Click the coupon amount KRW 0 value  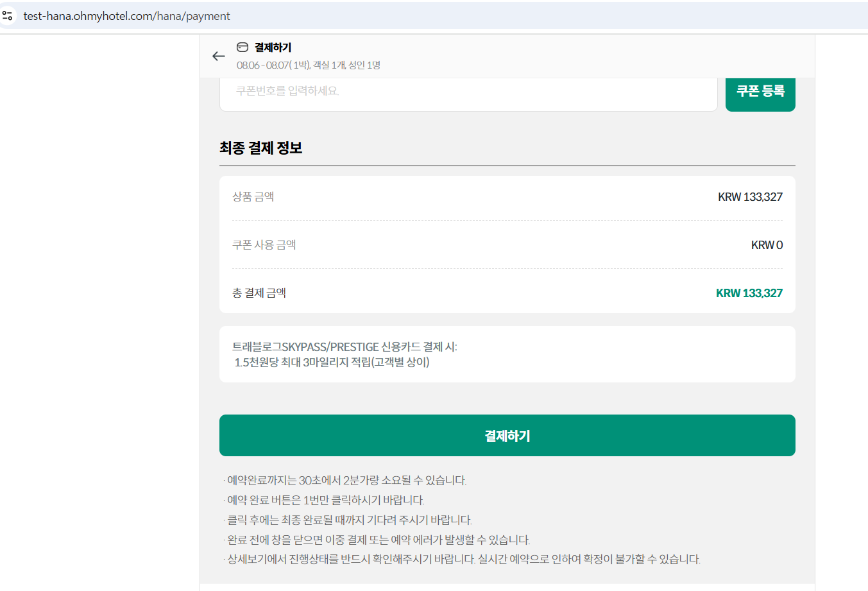(x=767, y=245)
